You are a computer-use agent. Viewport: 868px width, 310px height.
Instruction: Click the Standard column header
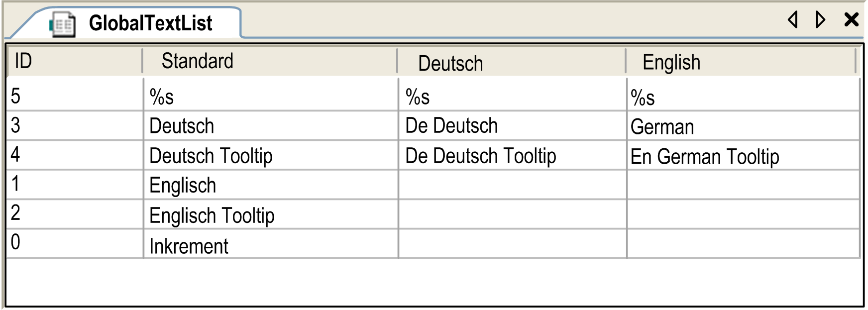[x=269, y=62]
